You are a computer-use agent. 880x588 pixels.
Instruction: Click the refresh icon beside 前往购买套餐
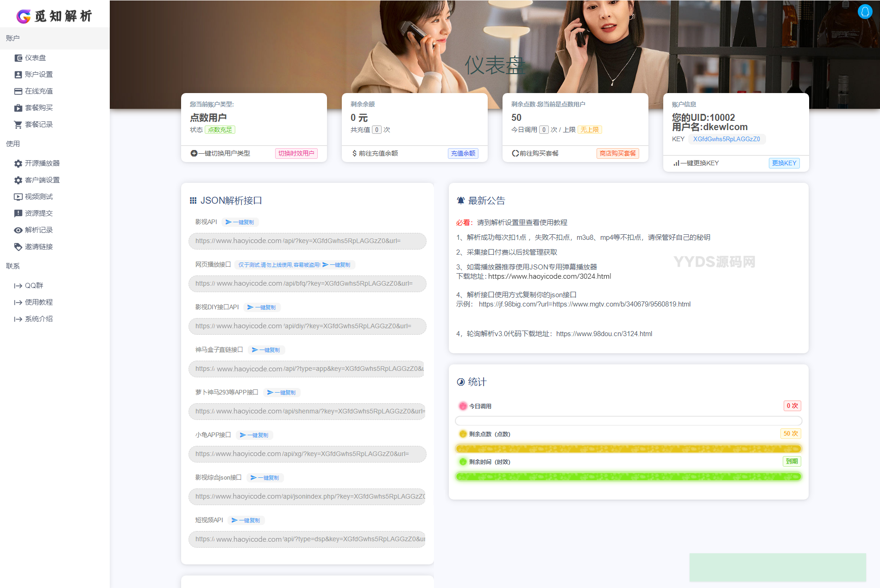point(515,153)
